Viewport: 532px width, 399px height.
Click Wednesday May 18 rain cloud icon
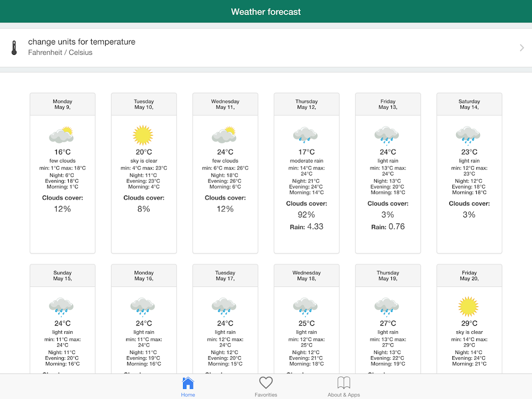point(305,306)
